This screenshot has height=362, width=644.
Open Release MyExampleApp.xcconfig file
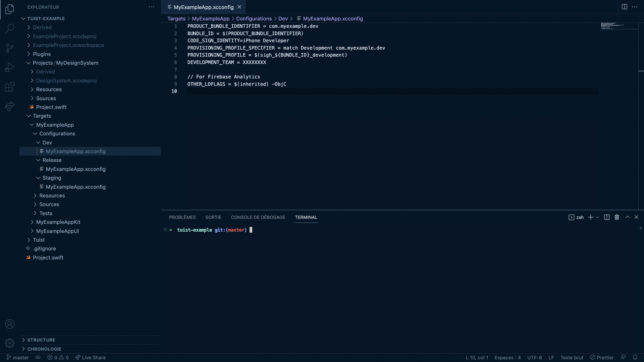(x=75, y=169)
